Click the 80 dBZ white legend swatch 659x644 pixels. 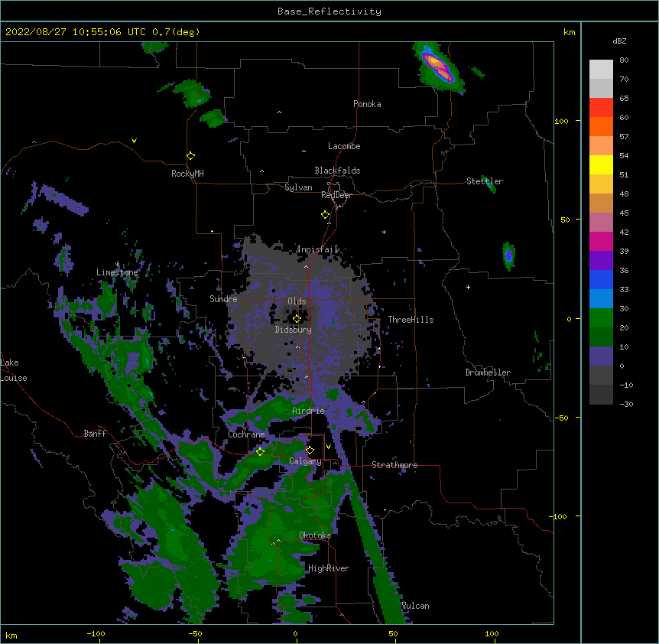coord(601,70)
